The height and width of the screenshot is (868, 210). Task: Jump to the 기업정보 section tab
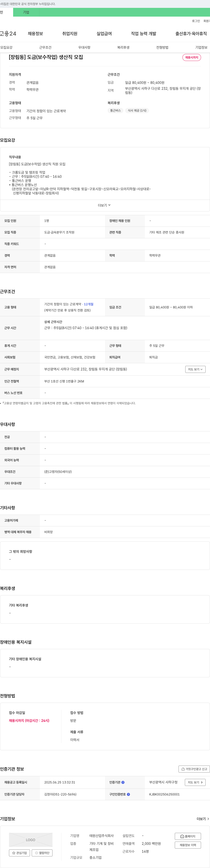201,48
